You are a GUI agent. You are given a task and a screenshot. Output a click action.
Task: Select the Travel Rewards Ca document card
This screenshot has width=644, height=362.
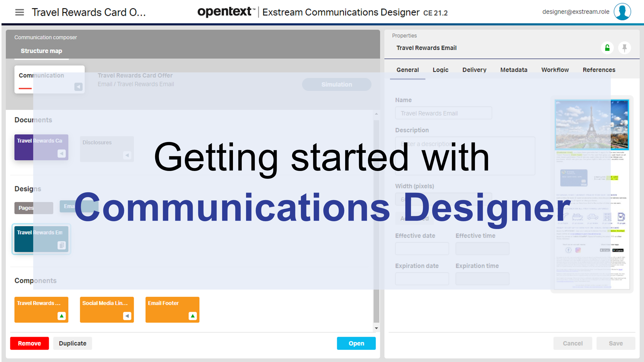click(x=41, y=147)
